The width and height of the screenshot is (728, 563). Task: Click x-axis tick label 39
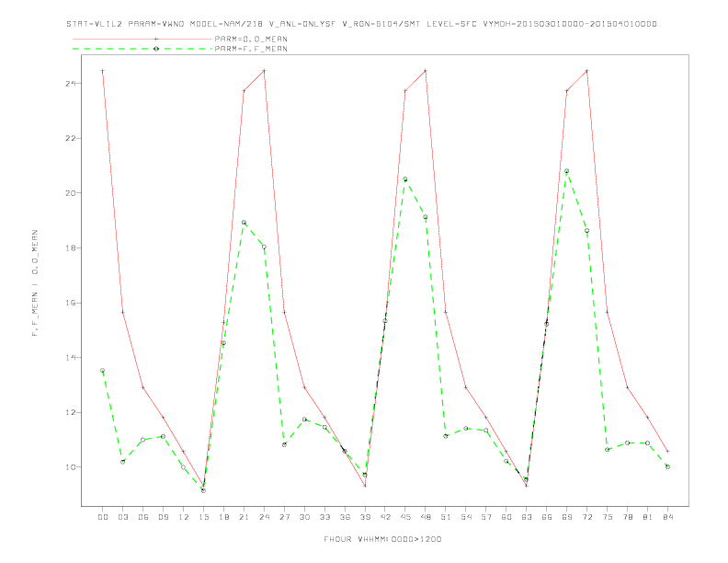[x=365, y=517]
